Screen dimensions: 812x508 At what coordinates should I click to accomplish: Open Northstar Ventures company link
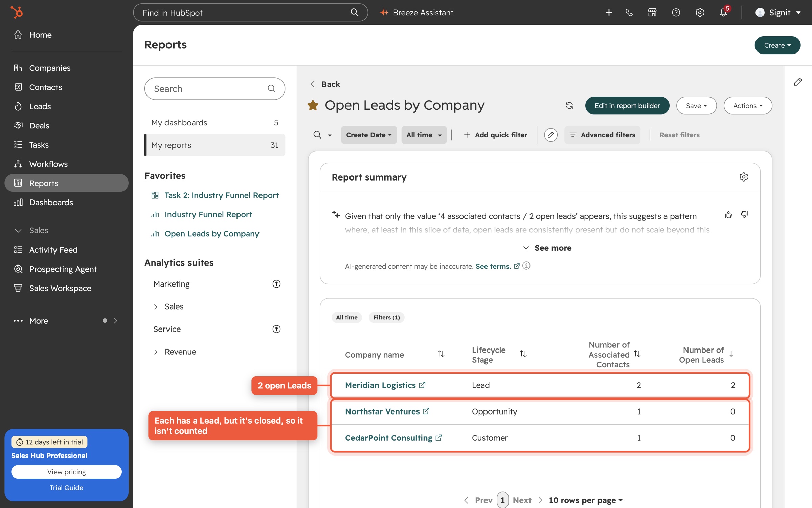point(382,411)
